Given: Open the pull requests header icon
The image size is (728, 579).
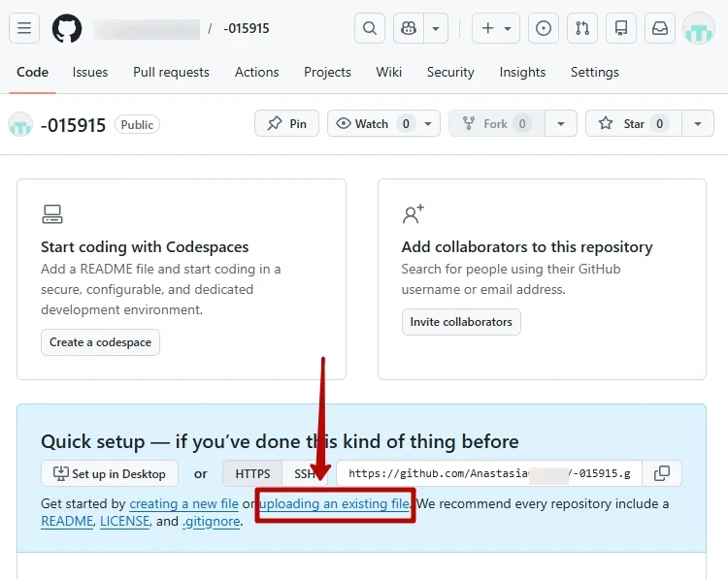Looking at the screenshot, I should tap(582, 28).
